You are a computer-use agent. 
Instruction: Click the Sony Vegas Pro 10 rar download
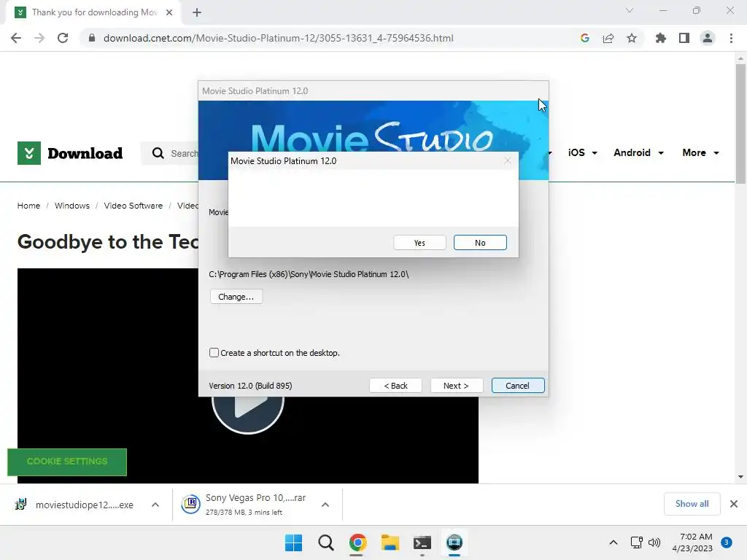click(245, 505)
